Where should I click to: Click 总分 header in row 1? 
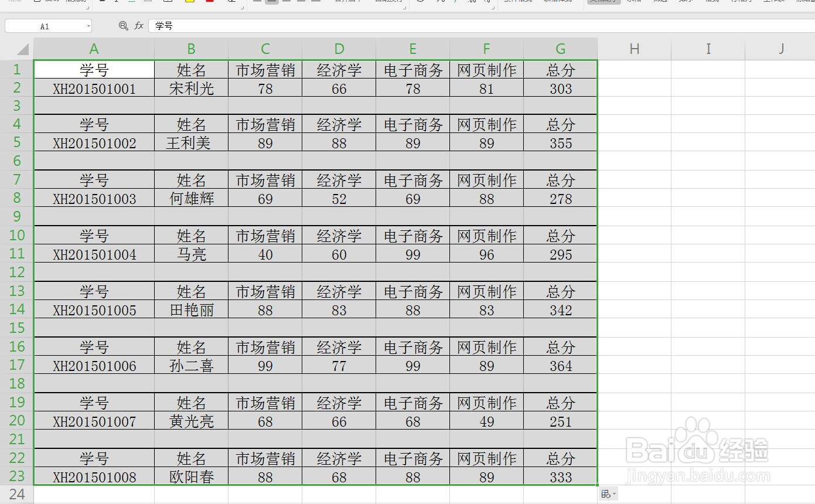click(x=561, y=70)
